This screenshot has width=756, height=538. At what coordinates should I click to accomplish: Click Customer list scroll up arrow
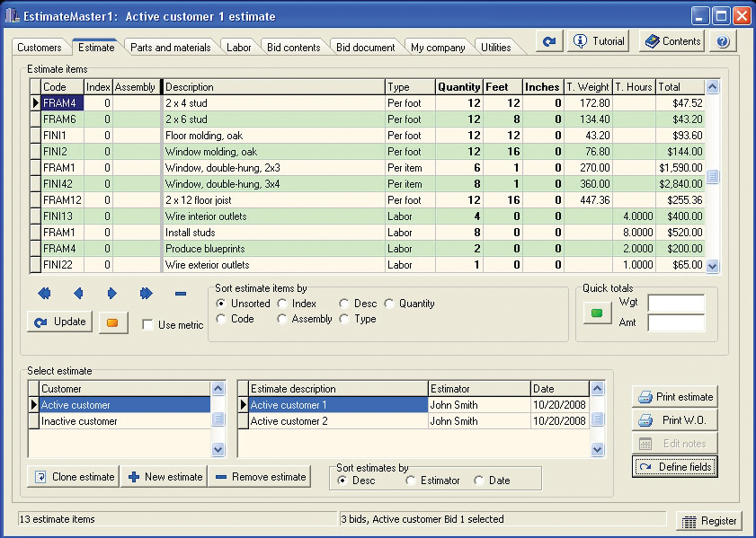click(218, 388)
